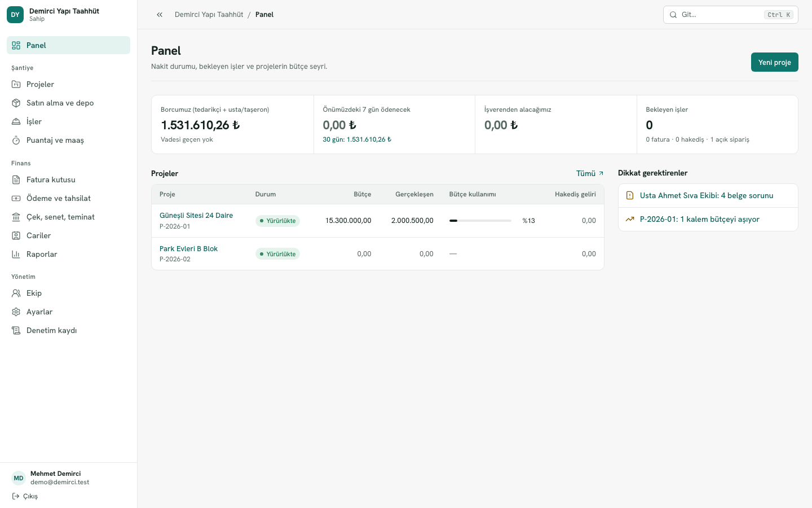Click the İşler hard-hat icon

(16, 121)
